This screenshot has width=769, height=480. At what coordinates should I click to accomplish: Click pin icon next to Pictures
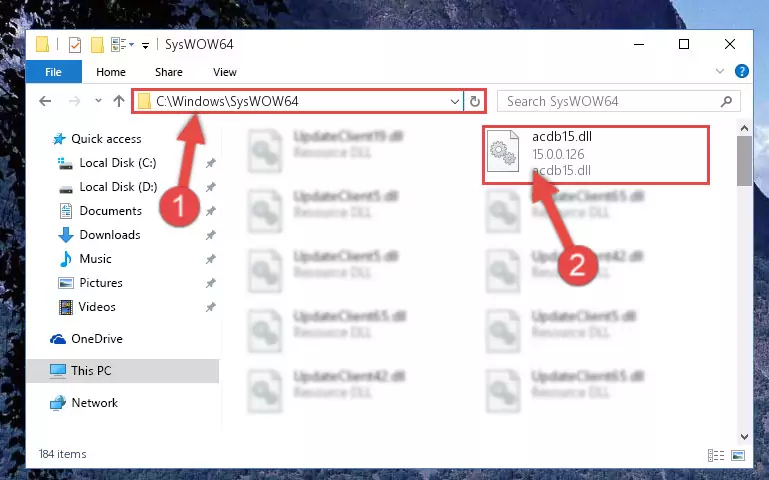click(210, 283)
